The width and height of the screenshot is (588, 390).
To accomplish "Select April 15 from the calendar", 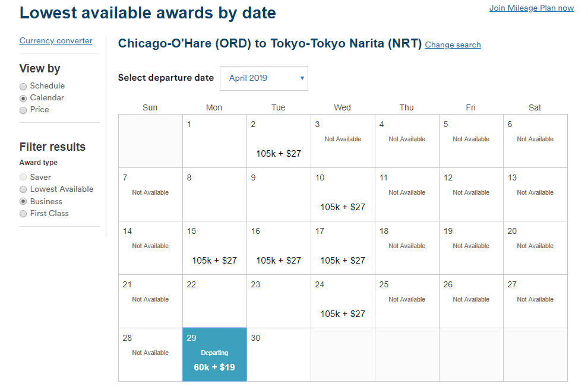I will click(x=214, y=248).
